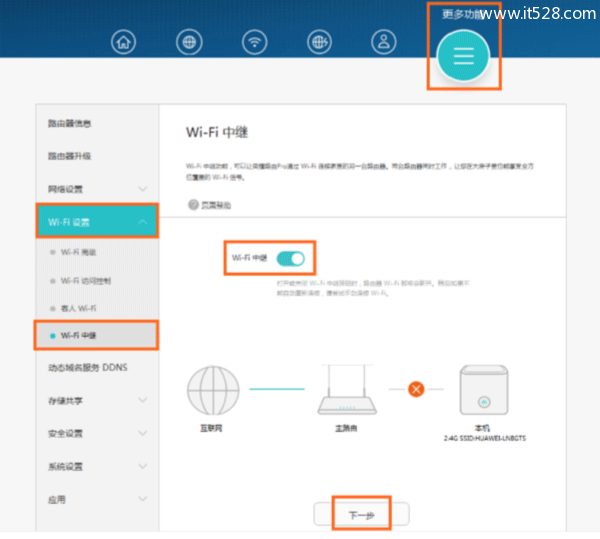600x539 pixels.
Task: Click the Wi-Fi 中继 page heading
Action: [217, 132]
